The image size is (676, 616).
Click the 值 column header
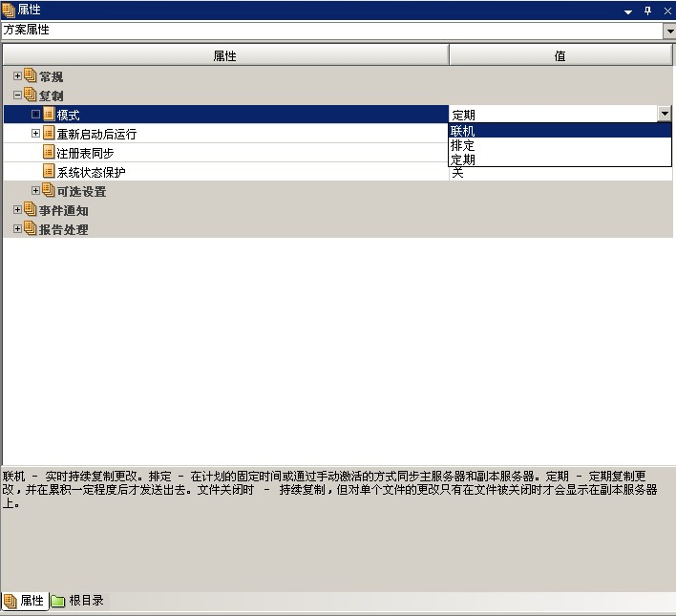tap(560, 56)
